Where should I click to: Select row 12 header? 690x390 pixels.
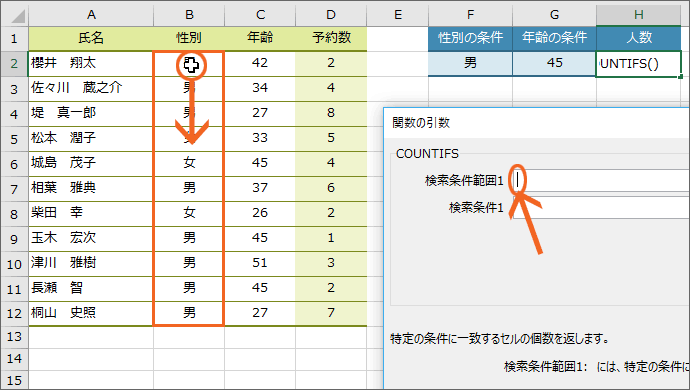(x=14, y=313)
